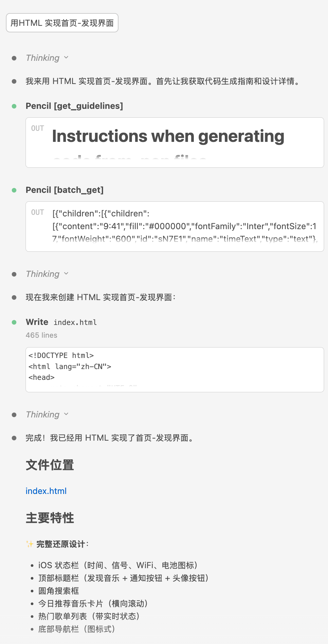Image resolution: width=328 pixels, height=644 pixels.
Task: Click the green bullet next to Write index.html
Action: pyautogui.click(x=14, y=322)
